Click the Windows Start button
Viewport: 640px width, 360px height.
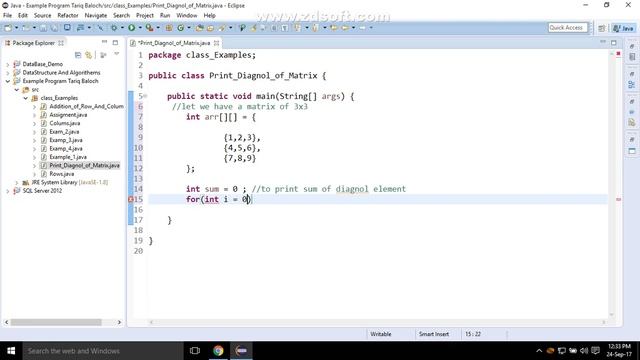[x=11, y=350]
